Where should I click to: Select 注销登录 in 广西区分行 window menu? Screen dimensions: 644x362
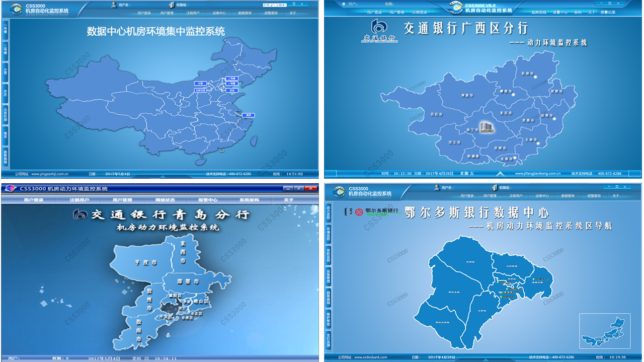pyautogui.click(x=419, y=12)
